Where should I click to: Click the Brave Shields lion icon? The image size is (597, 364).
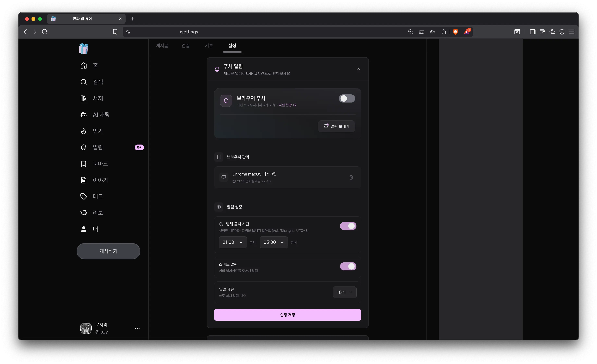(x=455, y=32)
